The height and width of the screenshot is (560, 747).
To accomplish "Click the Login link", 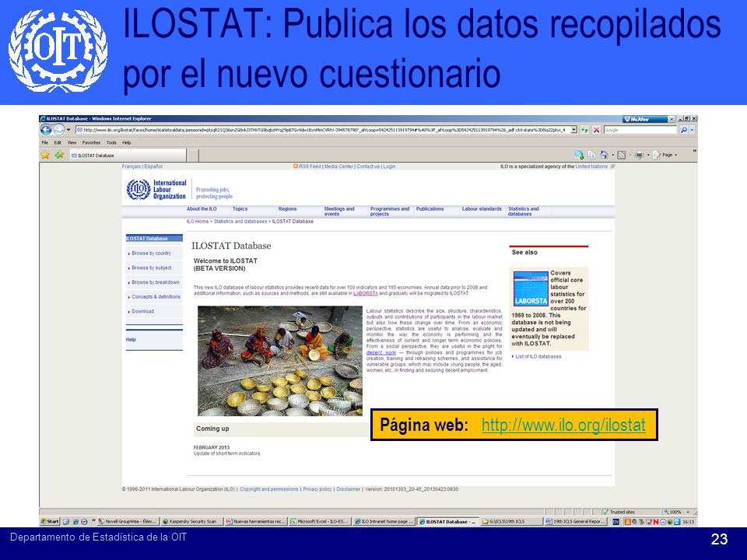I will tap(389, 166).
